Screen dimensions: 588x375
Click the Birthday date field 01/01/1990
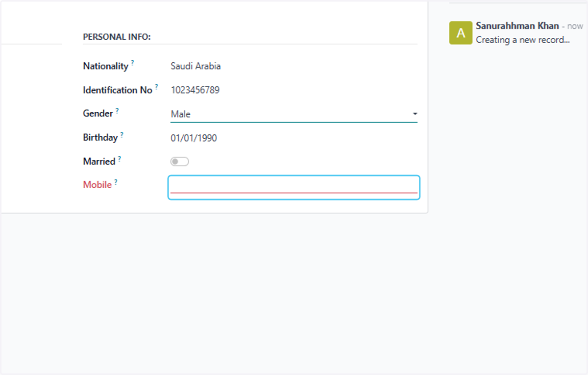coord(194,138)
